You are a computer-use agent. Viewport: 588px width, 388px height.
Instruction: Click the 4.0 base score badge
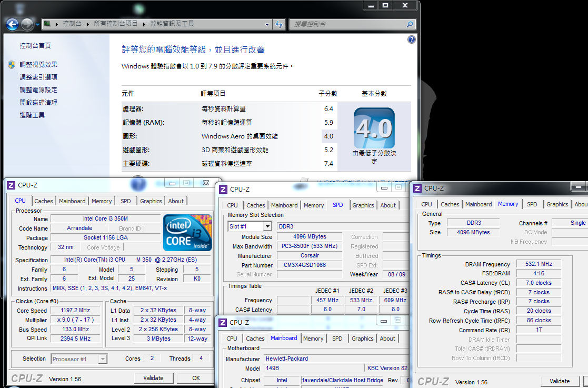click(x=374, y=128)
